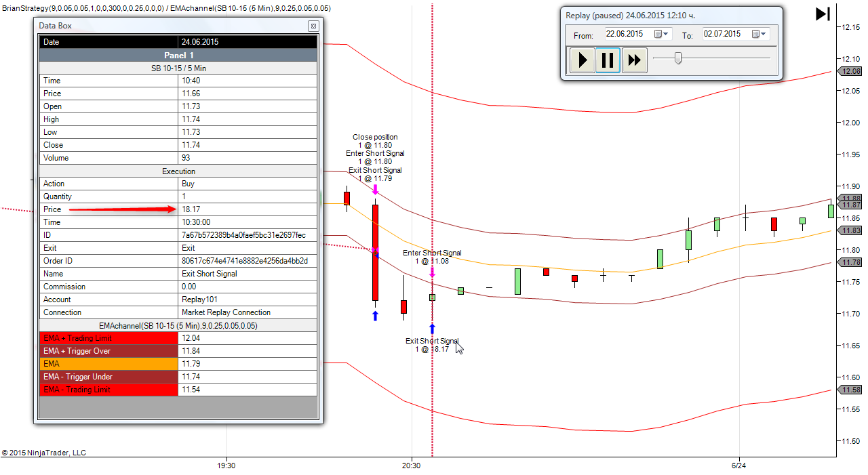The image size is (868, 475).
Task: Click the 11.83 price marker on the axis
Action: pyautogui.click(x=850, y=230)
